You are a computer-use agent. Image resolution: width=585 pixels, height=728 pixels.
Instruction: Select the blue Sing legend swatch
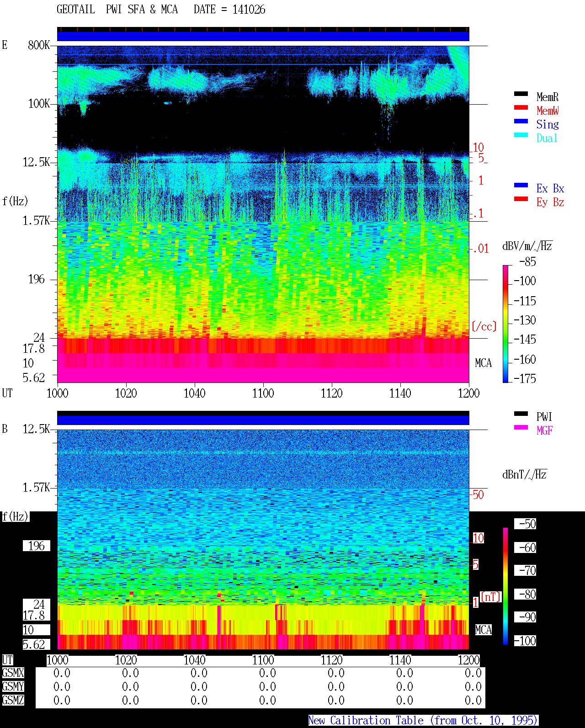click(x=521, y=122)
